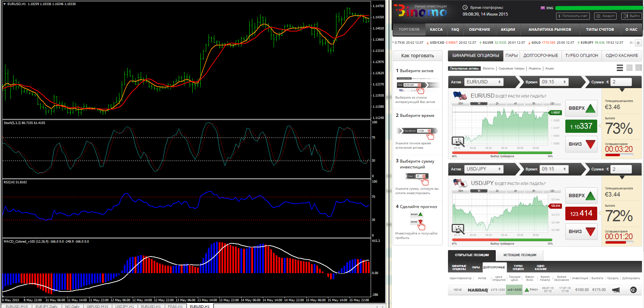This screenshot has width=644, height=308.
Task: Pause the scrolling quotes ticker
Action: coord(638,43)
